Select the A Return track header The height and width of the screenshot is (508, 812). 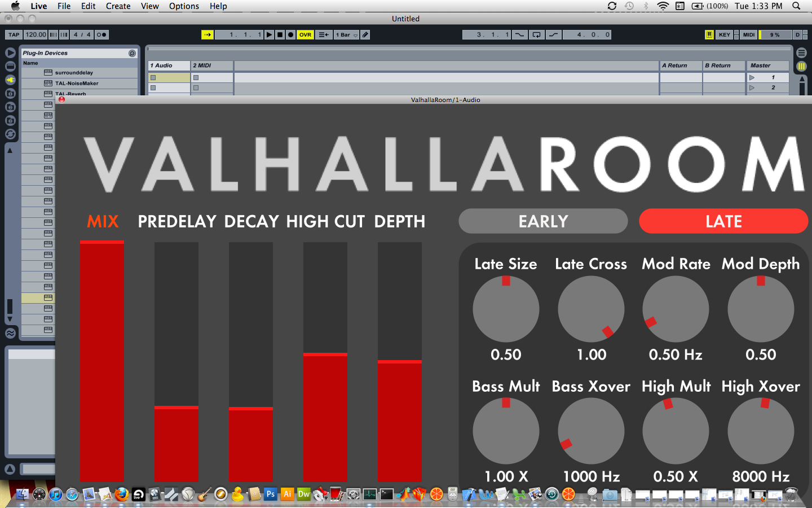681,65
